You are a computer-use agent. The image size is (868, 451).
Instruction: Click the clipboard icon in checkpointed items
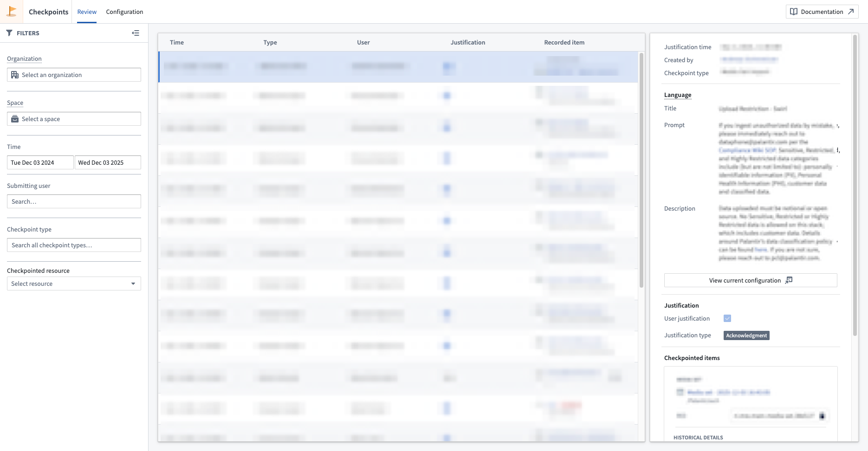[x=822, y=416]
